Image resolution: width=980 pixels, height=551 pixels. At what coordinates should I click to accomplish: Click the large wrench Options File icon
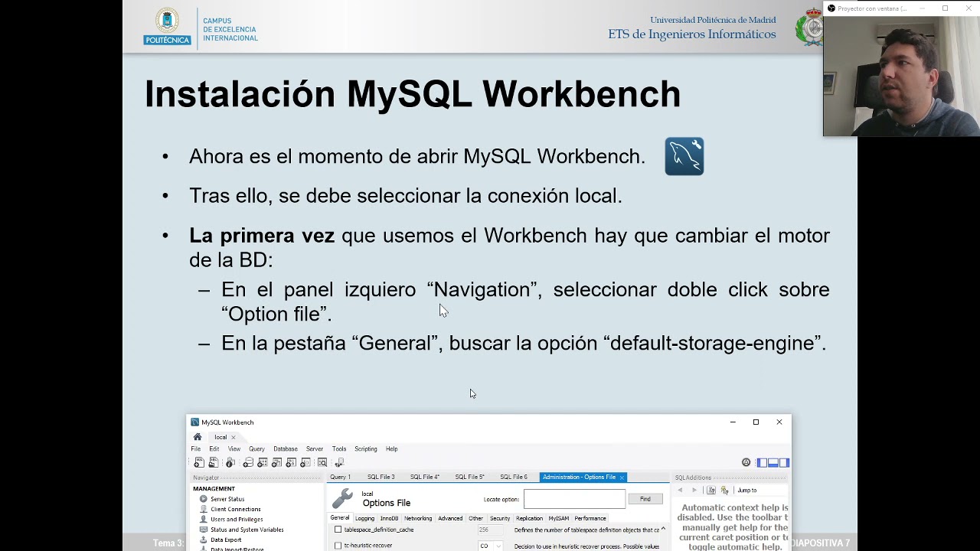click(x=342, y=499)
